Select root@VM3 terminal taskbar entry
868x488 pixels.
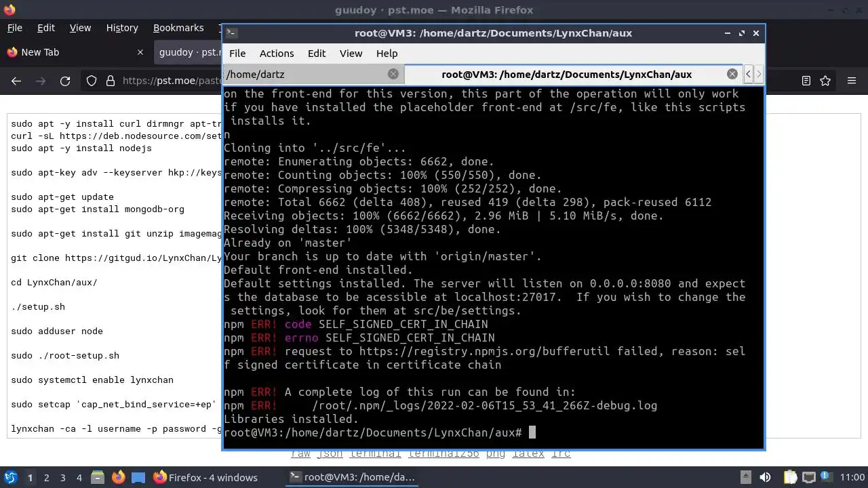click(x=351, y=477)
